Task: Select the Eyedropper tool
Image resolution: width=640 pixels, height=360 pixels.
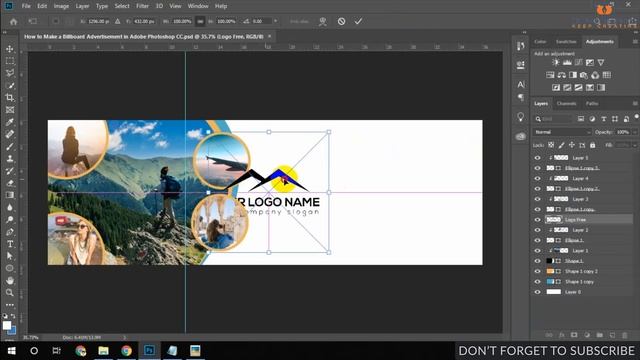Action: click(x=10, y=122)
